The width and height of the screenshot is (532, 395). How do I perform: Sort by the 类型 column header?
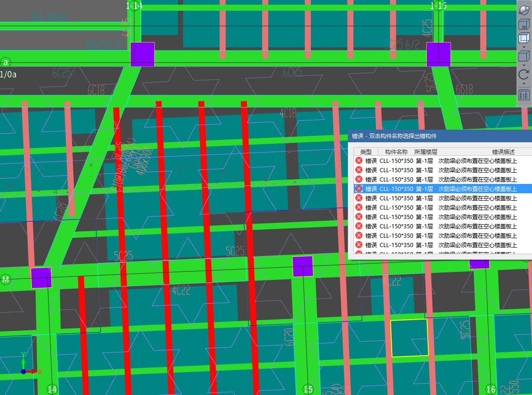pyautogui.click(x=366, y=152)
